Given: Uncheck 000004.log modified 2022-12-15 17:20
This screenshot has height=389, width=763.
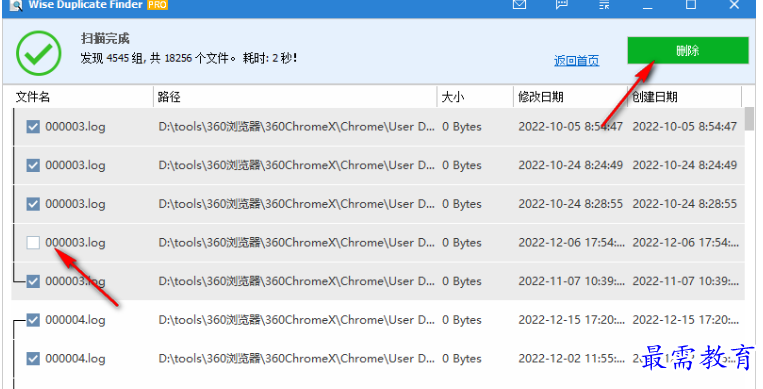Looking at the screenshot, I should (x=33, y=320).
